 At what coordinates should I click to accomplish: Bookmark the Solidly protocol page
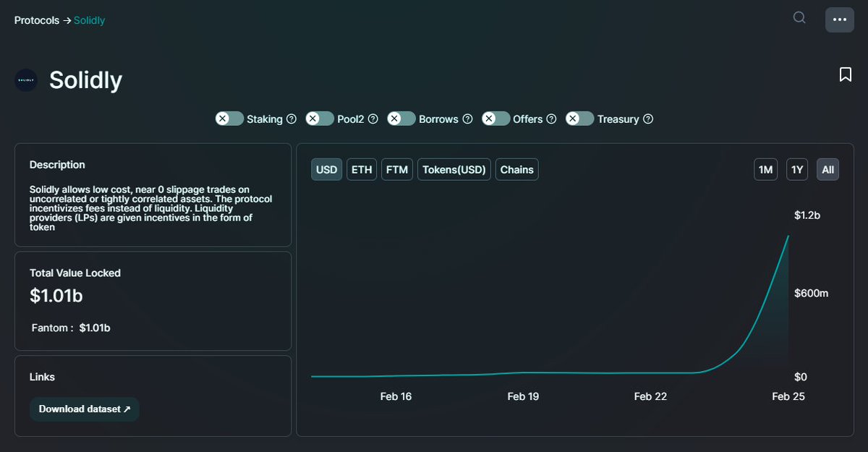click(845, 74)
